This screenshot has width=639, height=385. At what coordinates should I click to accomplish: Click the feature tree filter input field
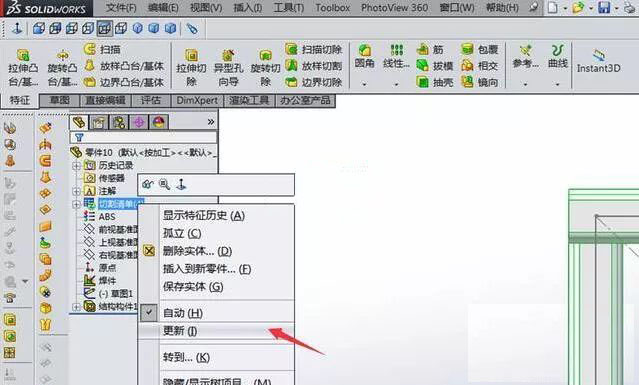tap(143, 137)
